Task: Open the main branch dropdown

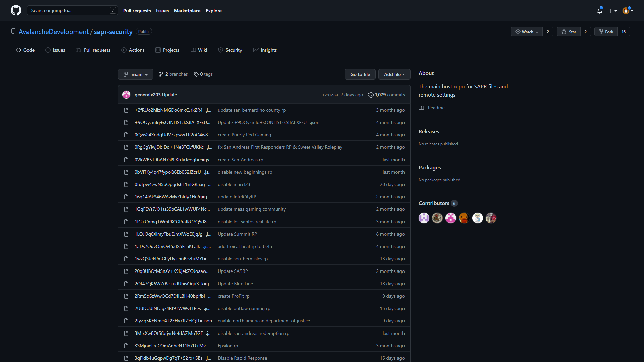Action: pos(136,74)
